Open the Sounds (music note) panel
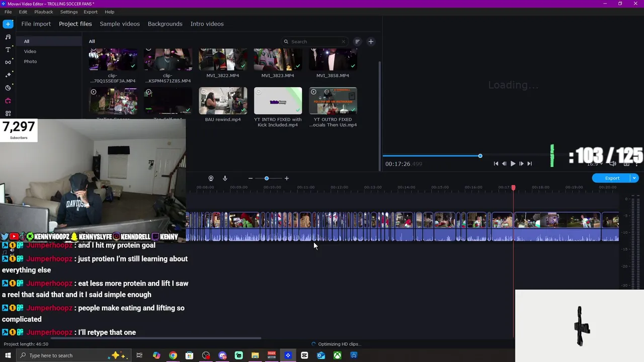 [8, 37]
